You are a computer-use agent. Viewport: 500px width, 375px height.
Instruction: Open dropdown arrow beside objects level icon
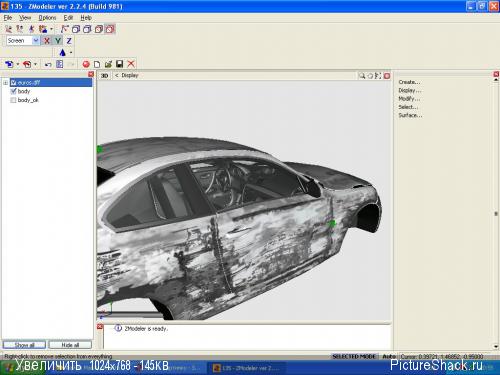[51, 29]
